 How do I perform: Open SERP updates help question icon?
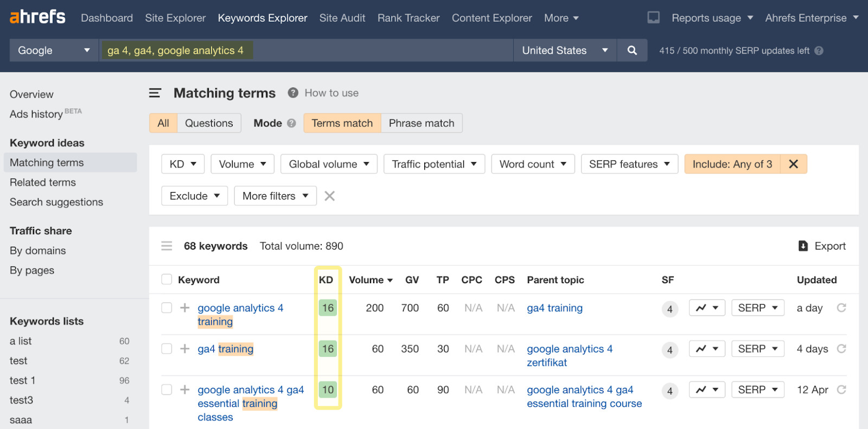point(819,50)
